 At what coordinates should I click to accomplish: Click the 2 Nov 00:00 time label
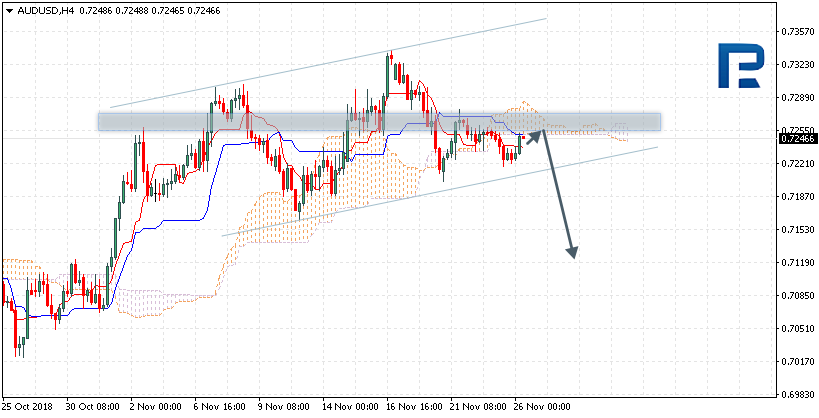point(156,407)
